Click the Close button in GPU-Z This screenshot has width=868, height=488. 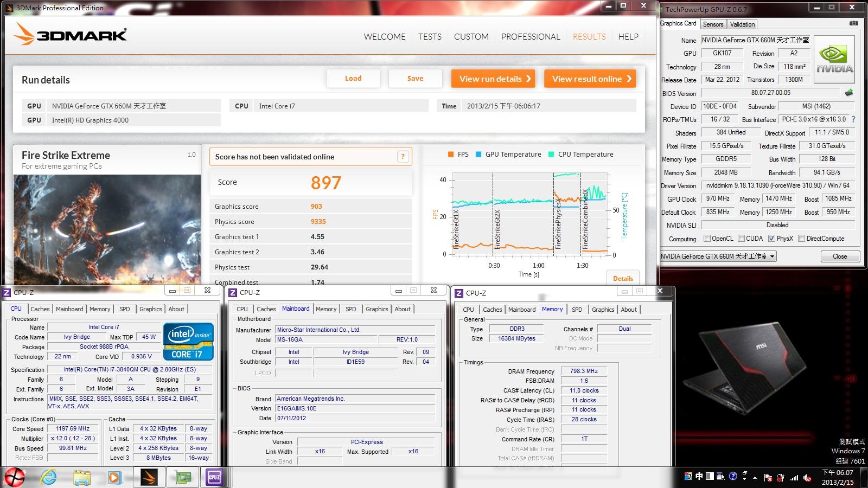(840, 256)
